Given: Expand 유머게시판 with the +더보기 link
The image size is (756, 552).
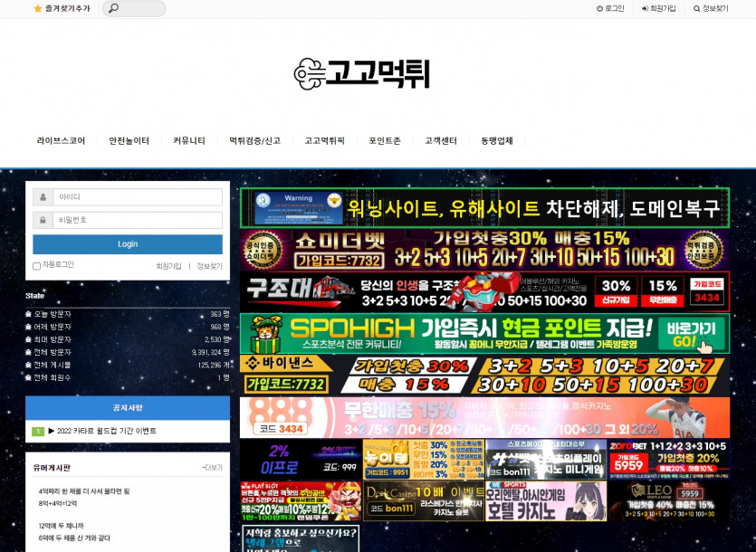Looking at the screenshot, I should click(x=212, y=468).
